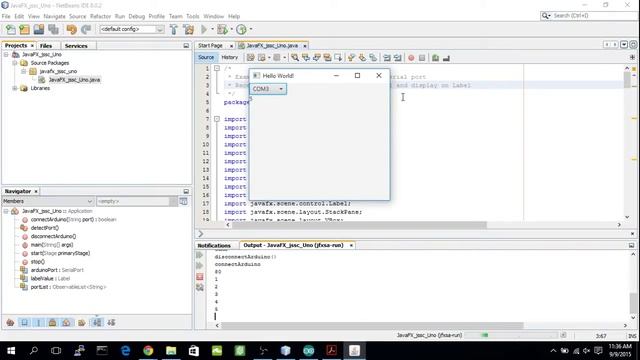Image resolution: width=640 pixels, height=360 pixels.
Task: Select JavaFX_jssc_Uno.java in Projects tree
Action: point(74,80)
